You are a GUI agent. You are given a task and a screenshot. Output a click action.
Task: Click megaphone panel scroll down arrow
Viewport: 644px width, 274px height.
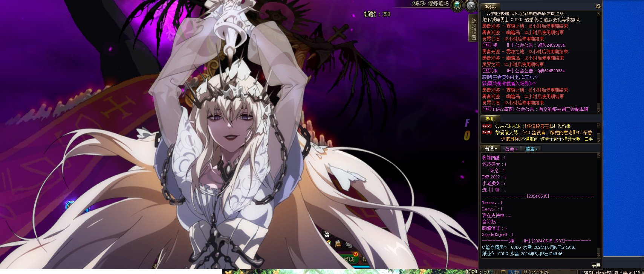(599, 141)
